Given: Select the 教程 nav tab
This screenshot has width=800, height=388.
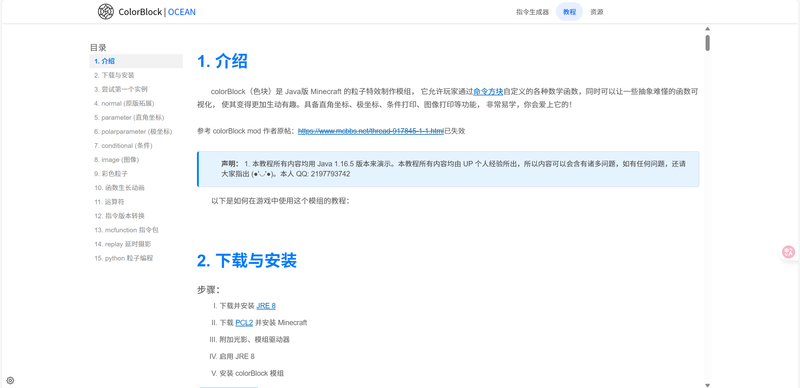Looking at the screenshot, I should [x=569, y=12].
